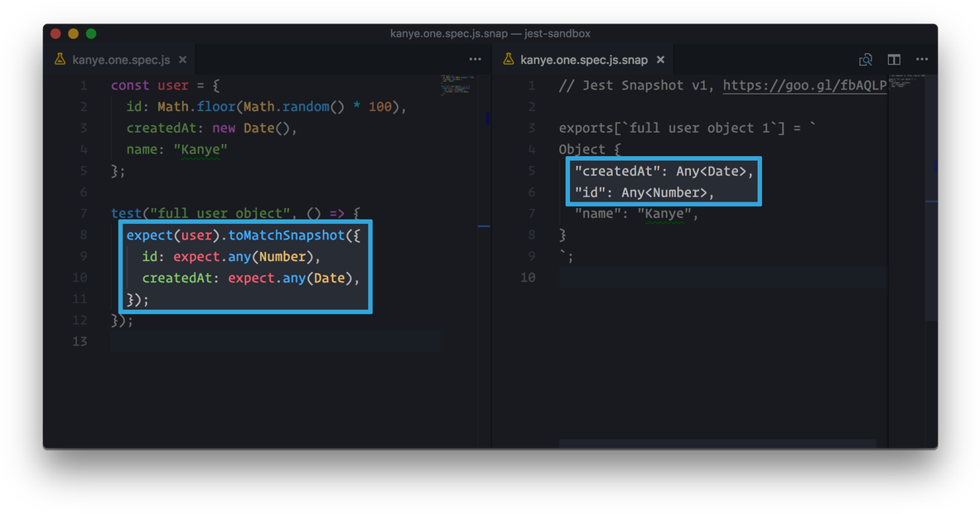Click "name": "Kanye" line in snapshot
Viewport: 980px width, 514px height.
(636, 214)
